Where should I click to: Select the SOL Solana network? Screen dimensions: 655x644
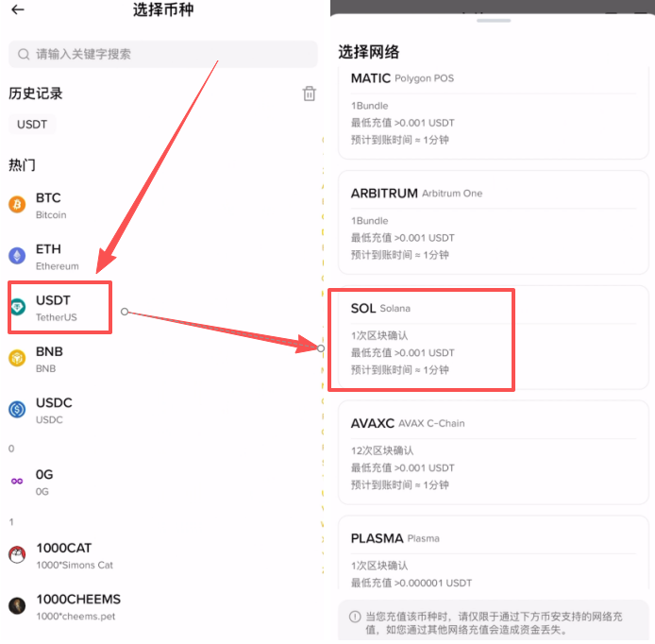(493, 338)
